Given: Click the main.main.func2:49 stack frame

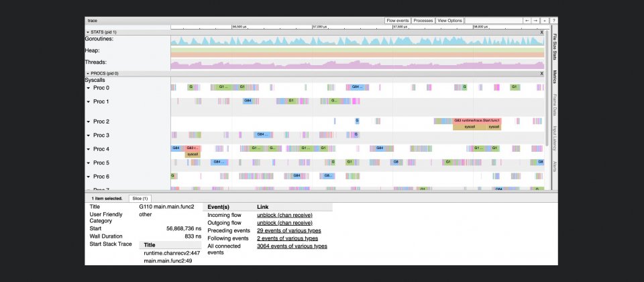Looking at the screenshot, I should 168,261.
